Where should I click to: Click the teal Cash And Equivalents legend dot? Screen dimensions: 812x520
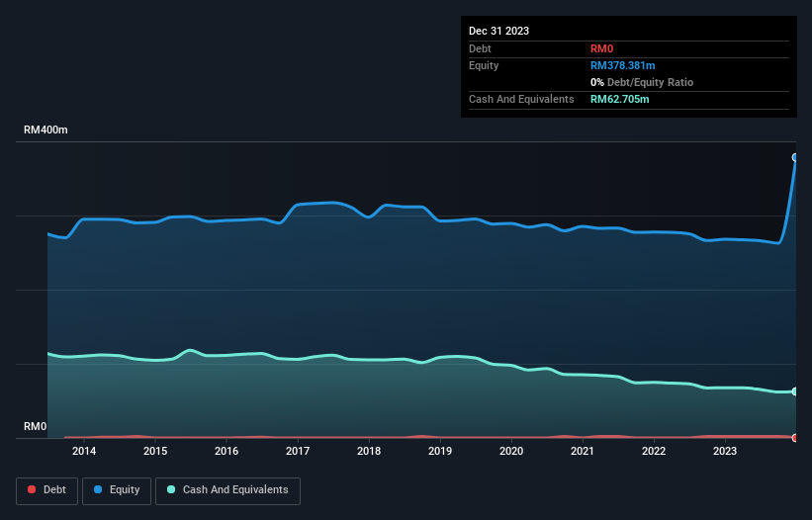pyautogui.click(x=171, y=489)
